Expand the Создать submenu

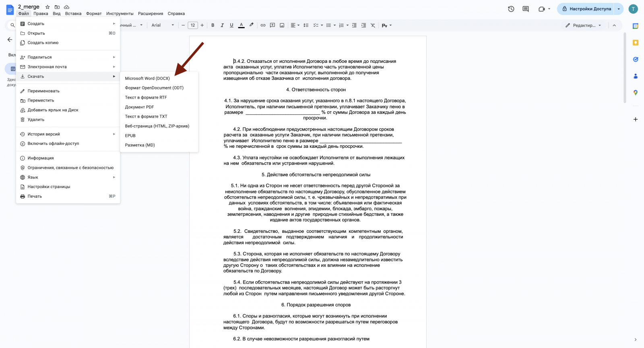pos(68,24)
